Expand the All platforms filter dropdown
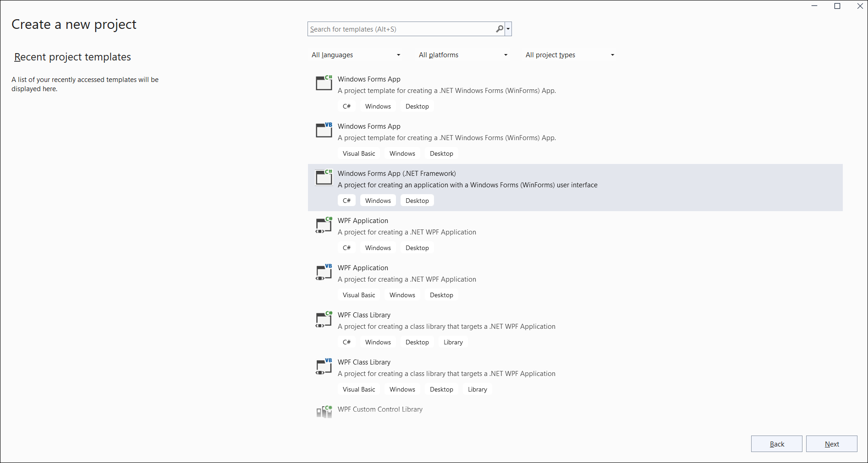868x463 pixels. 463,55
